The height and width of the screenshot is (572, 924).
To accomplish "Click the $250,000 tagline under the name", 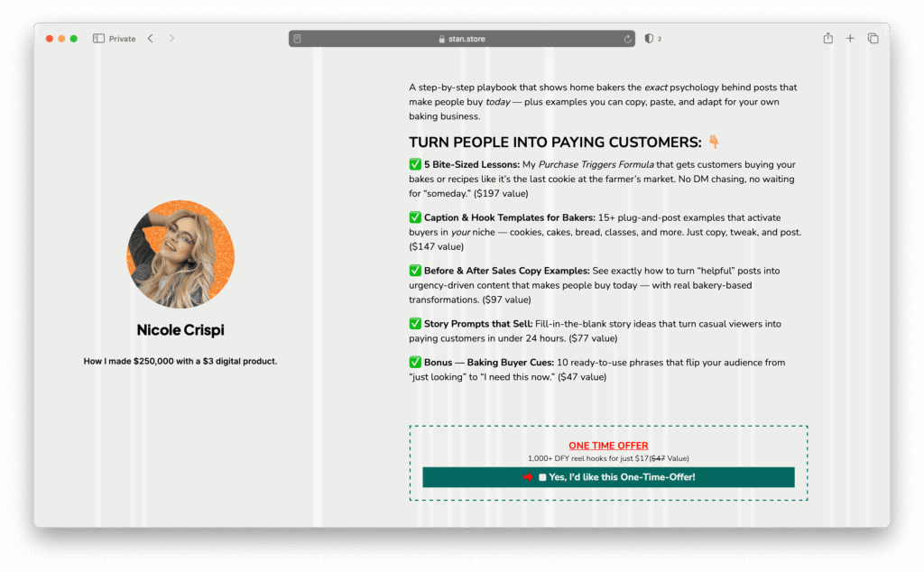I will [x=180, y=362].
